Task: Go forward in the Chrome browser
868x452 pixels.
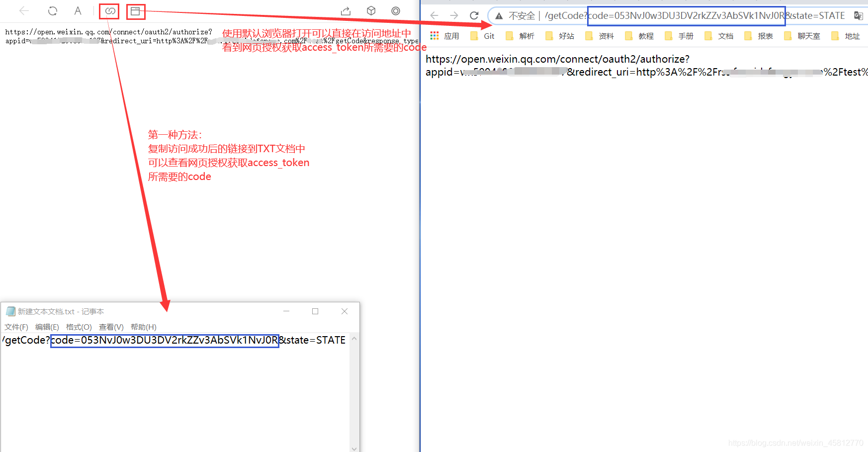Action: (x=454, y=15)
